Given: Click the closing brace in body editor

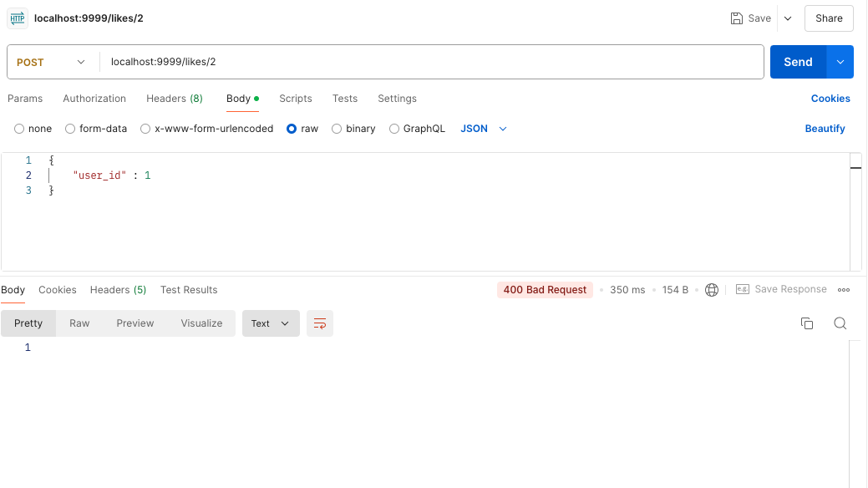Looking at the screenshot, I should point(52,191).
